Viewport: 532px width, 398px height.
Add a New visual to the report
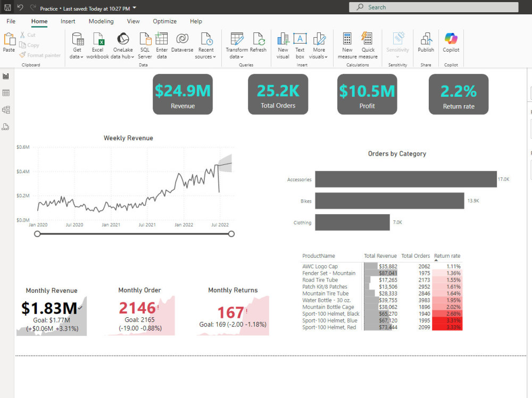pyautogui.click(x=282, y=45)
